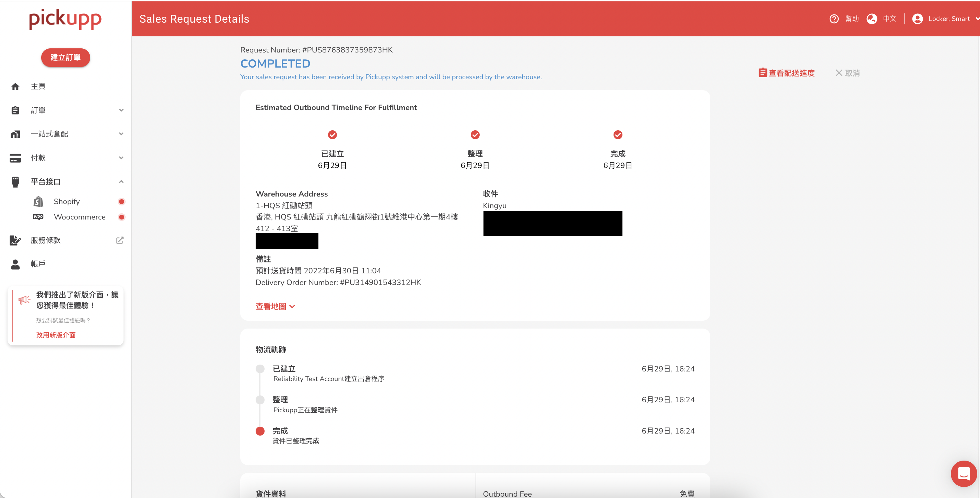Click the 建立訂單 create order button
Screen dimensions: 980x498
click(x=66, y=57)
